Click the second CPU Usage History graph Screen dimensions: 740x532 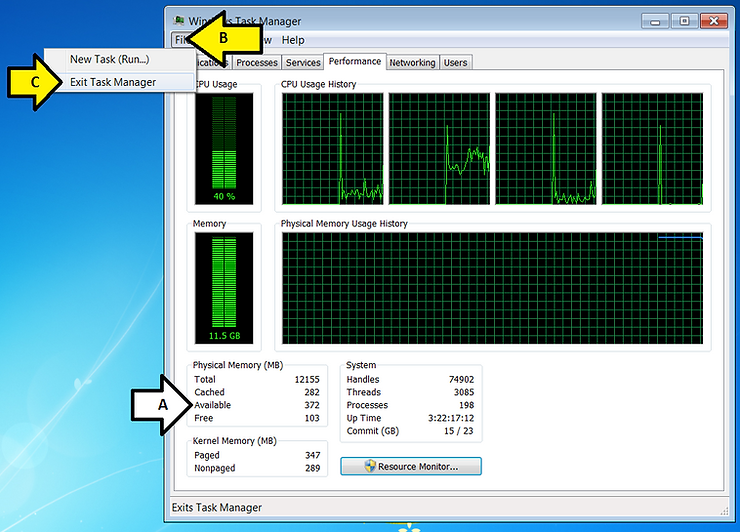click(x=439, y=149)
